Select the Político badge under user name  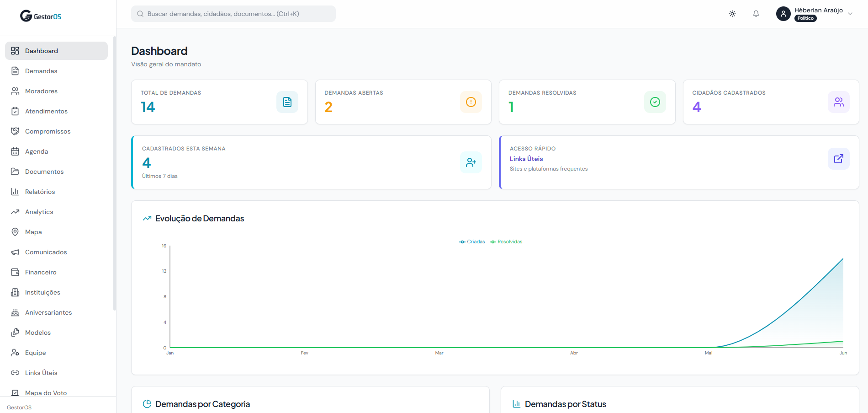pyautogui.click(x=805, y=18)
